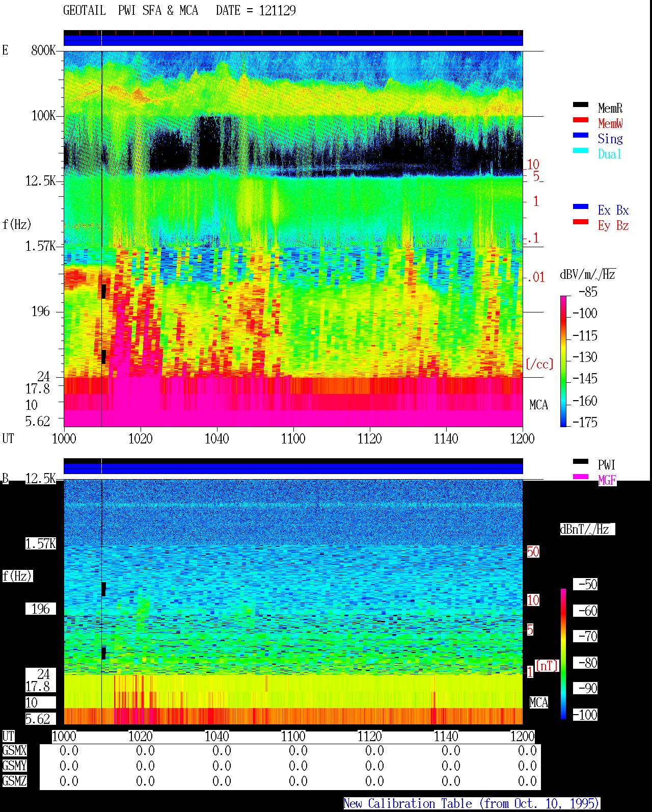Click the E panel letter label

pyautogui.click(x=5, y=50)
